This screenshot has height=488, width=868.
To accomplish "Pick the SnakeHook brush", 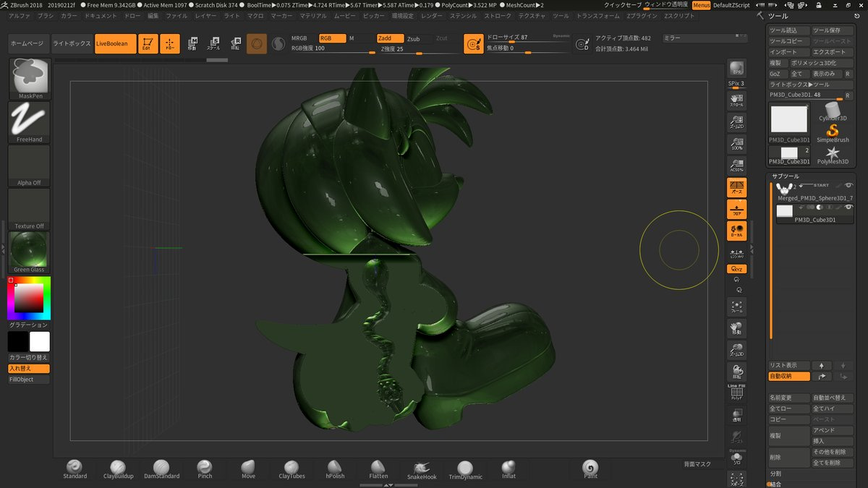I will (x=422, y=468).
